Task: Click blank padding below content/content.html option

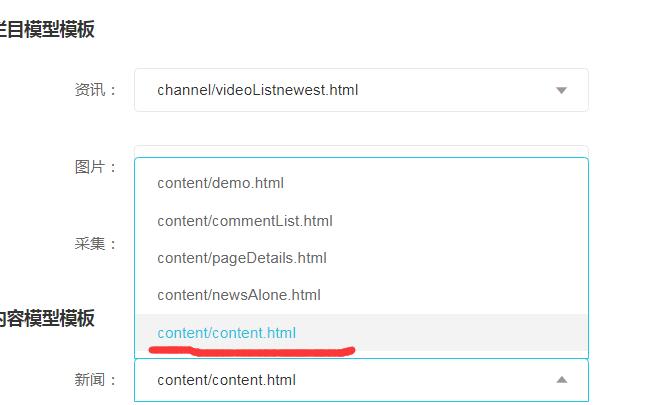Action: (450, 354)
